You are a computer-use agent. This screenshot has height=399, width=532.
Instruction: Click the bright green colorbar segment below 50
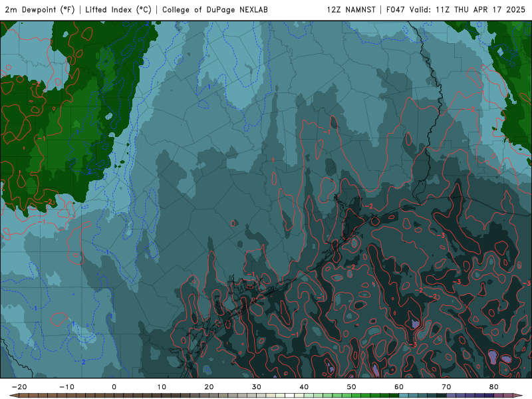pyautogui.click(x=346, y=396)
